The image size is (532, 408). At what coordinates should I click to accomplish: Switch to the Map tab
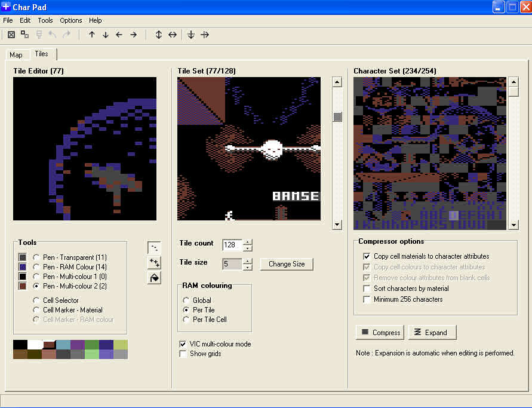point(16,55)
